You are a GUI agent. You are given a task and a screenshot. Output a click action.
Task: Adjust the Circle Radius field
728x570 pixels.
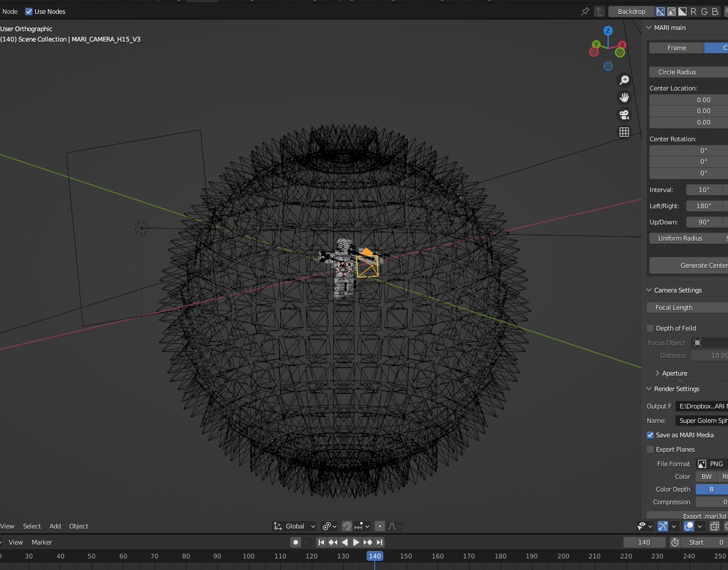pos(689,72)
